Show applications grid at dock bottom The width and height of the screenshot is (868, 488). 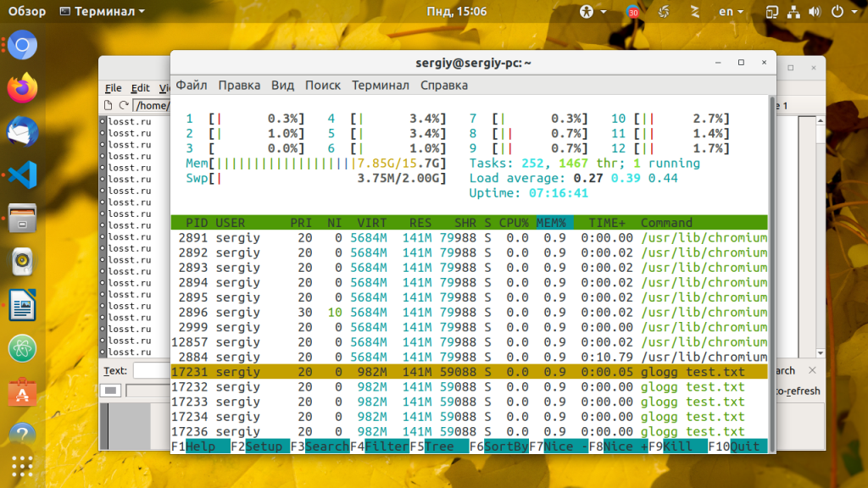[x=23, y=466]
